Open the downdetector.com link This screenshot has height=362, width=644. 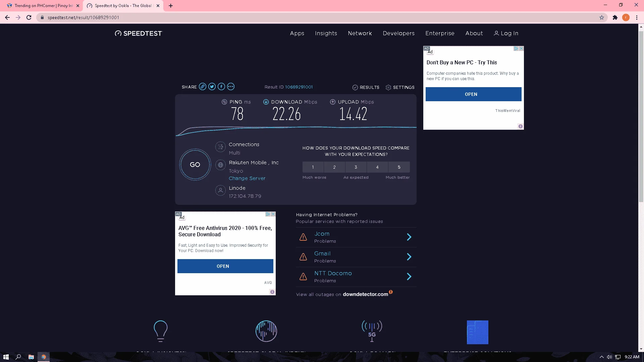366,294
